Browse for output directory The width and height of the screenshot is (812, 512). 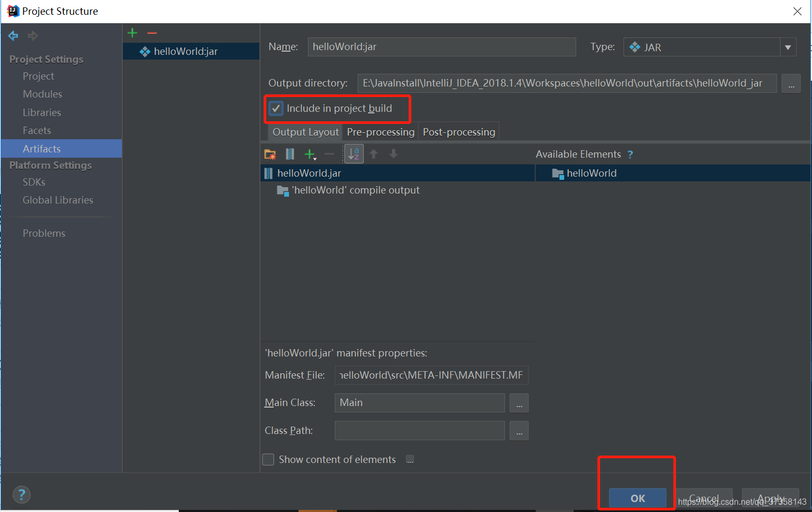(x=791, y=83)
